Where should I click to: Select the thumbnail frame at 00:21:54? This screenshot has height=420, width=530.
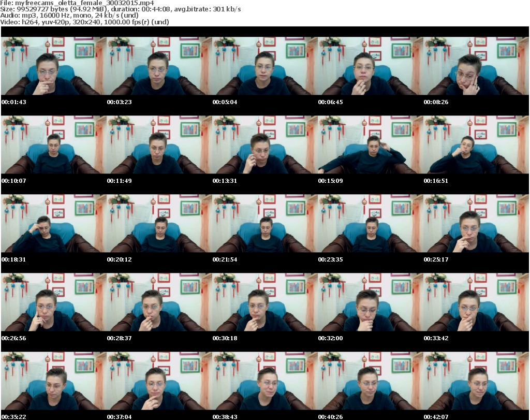[x=265, y=224]
